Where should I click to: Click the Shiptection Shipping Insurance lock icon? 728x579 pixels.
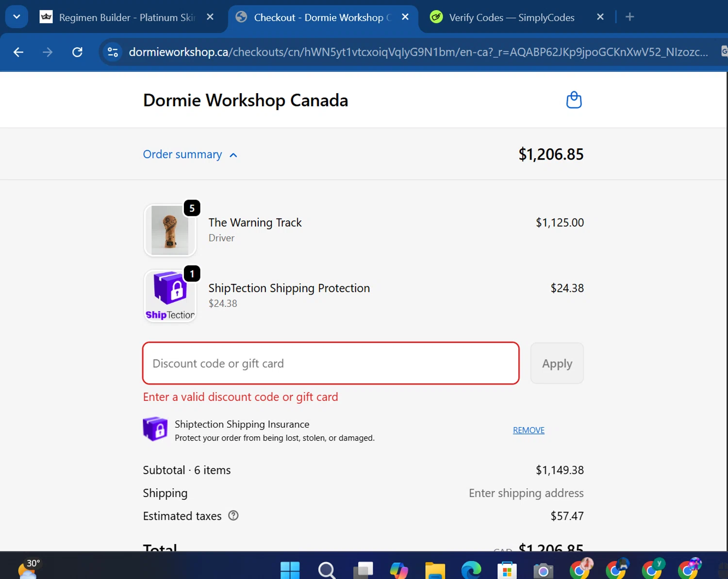pos(155,429)
